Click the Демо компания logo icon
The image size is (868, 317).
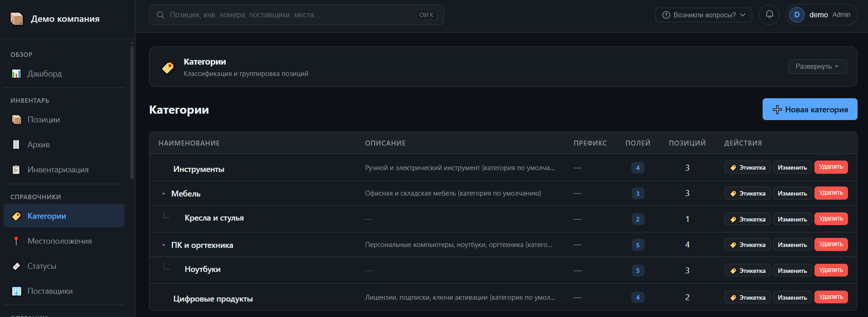17,19
